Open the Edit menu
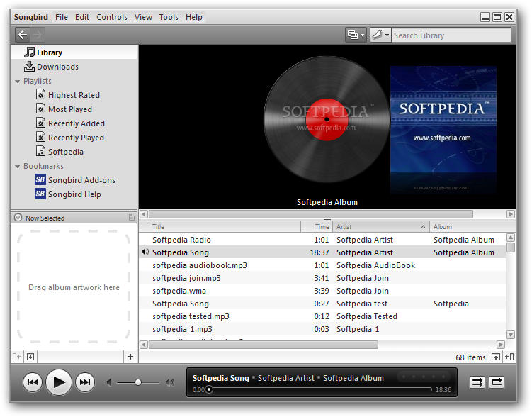Screen dimensions: 532x417 click(82, 17)
